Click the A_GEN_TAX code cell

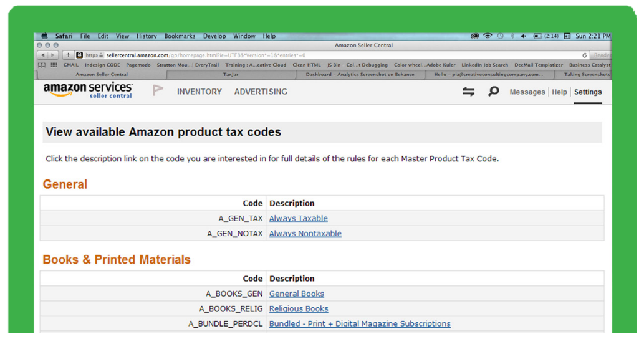[153, 218]
